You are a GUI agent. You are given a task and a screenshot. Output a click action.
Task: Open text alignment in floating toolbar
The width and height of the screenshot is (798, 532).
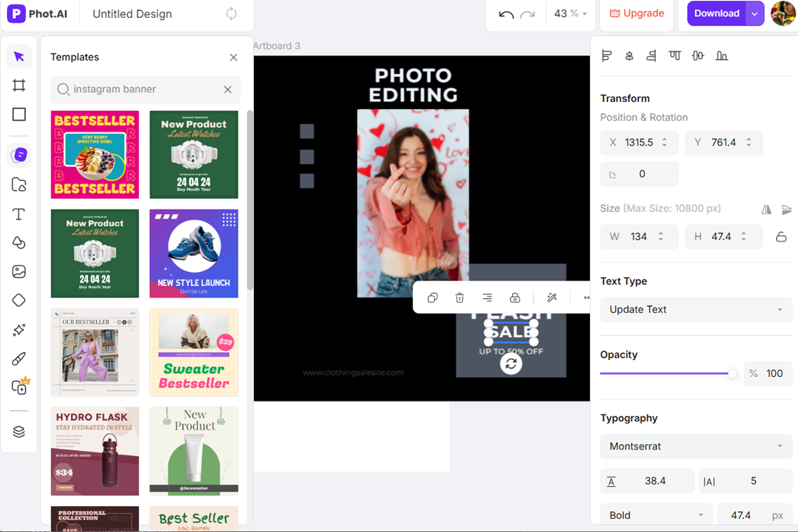[487, 298]
